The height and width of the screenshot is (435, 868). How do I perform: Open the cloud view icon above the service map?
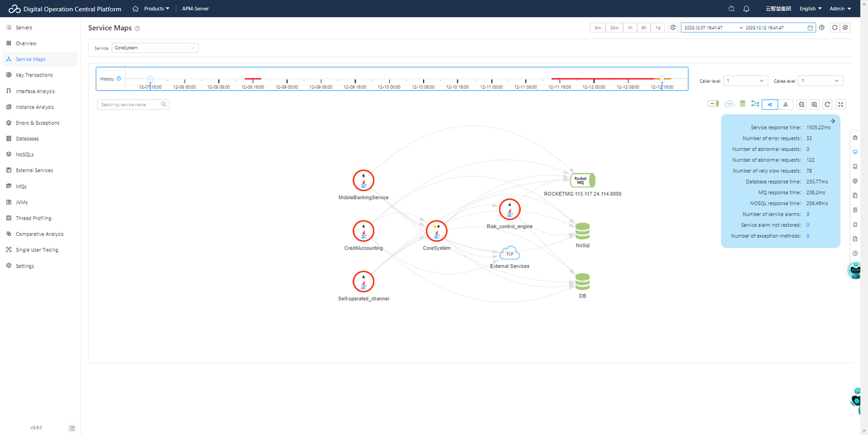(728, 104)
